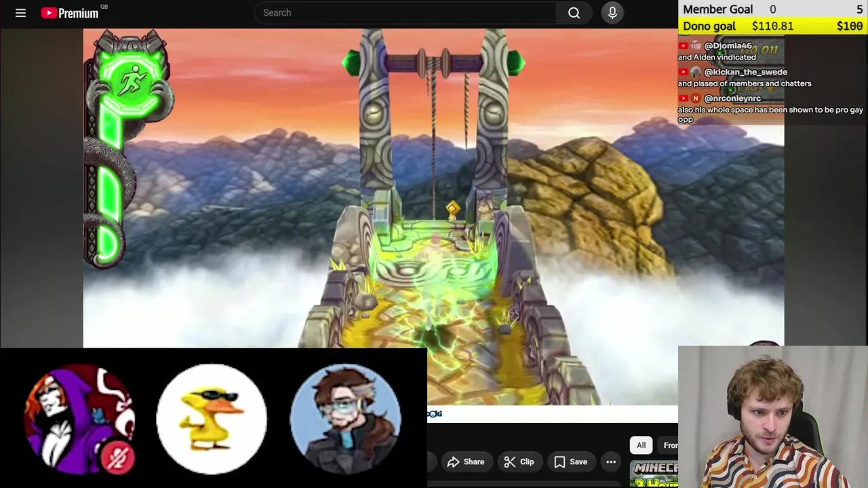The width and height of the screenshot is (868, 488).
Task: Click the streamer webcam overlay
Action: tap(773, 417)
